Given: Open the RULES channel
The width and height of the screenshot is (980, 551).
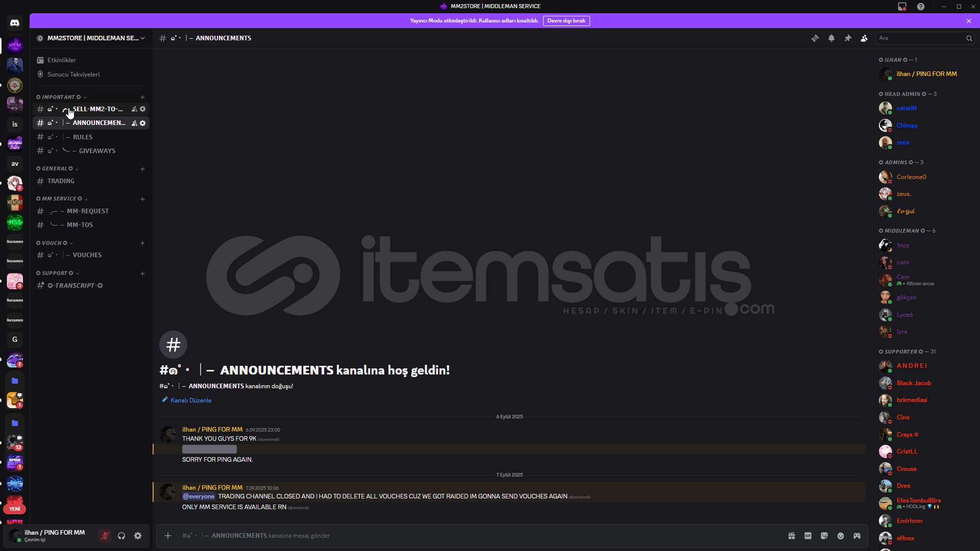Looking at the screenshot, I should 91,137.
